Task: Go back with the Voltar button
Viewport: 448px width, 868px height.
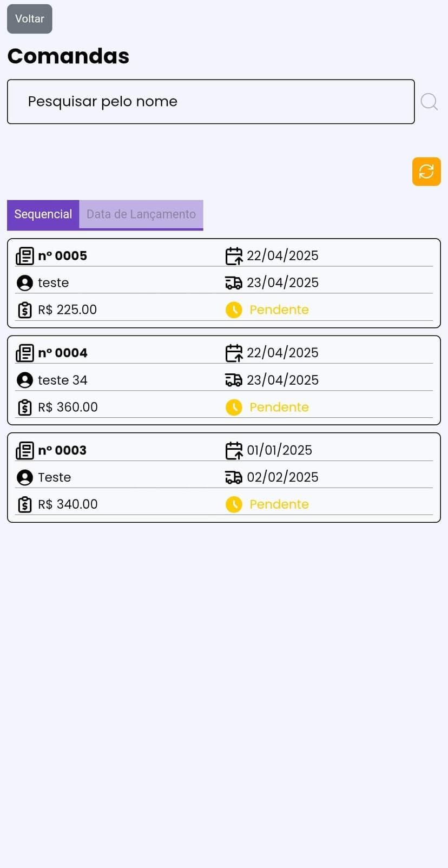Action: (30, 19)
